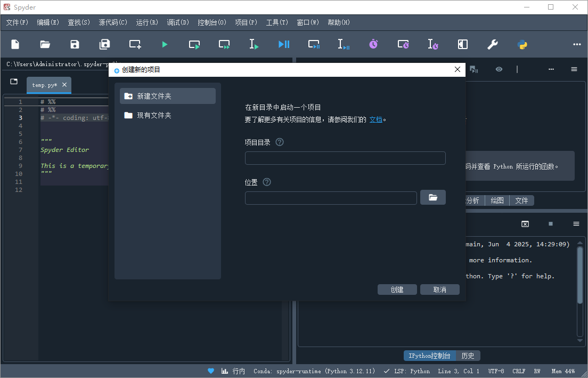Click the Debug cell toolbar icon
This screenshot has width=588, height=378.
point(314,44)
